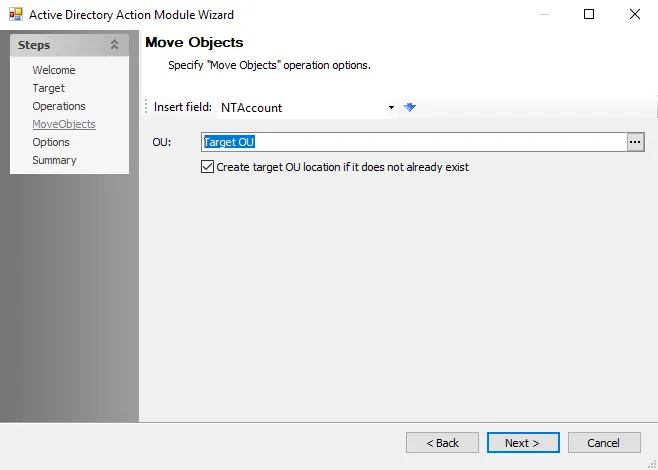Click the Specify "Move Objects" operation options text

click(x=269, y=65)
